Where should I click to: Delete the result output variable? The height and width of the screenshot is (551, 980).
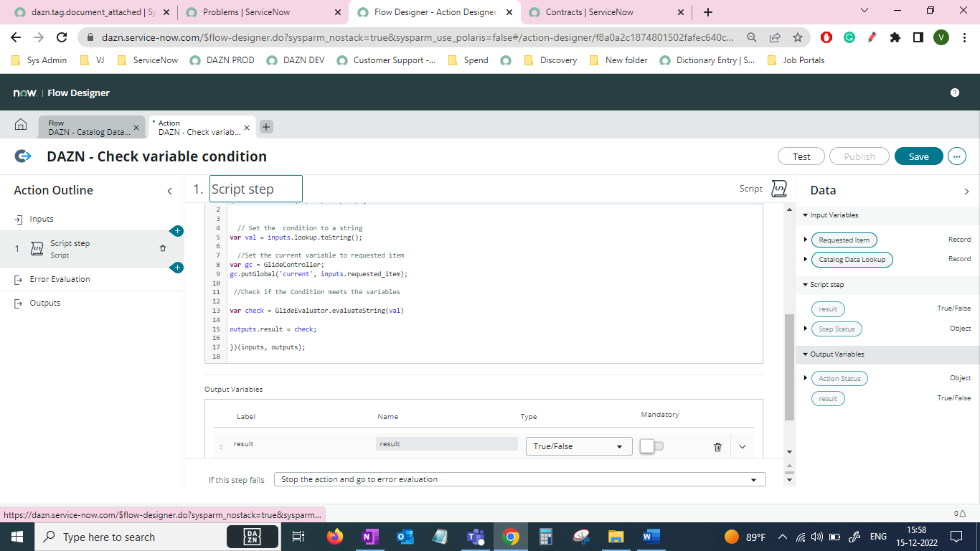pyautogui.click(x=717, y=447)
